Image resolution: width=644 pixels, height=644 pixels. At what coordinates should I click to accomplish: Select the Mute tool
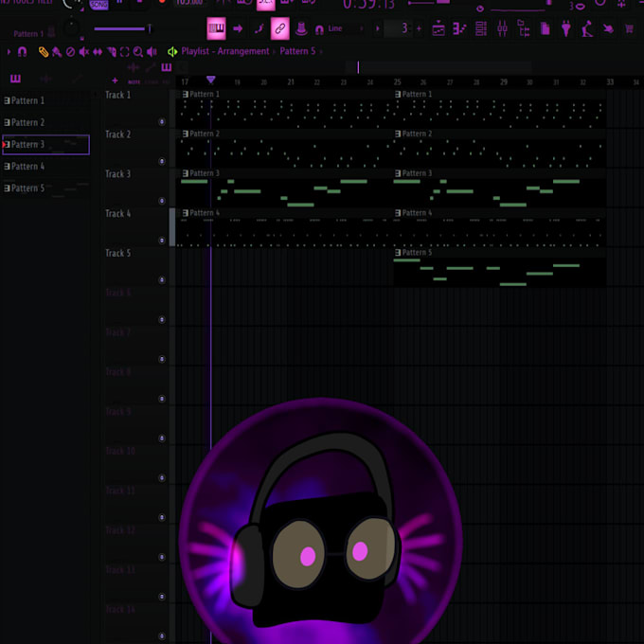tap(83, 52)
